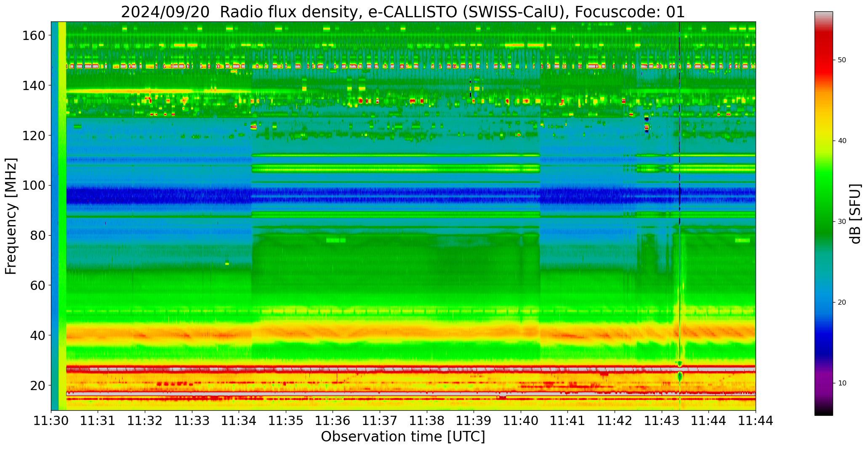Viewport: 868px width, 449px height.
Task: Click the 11:36 time tick label
Action: [333, 420]
